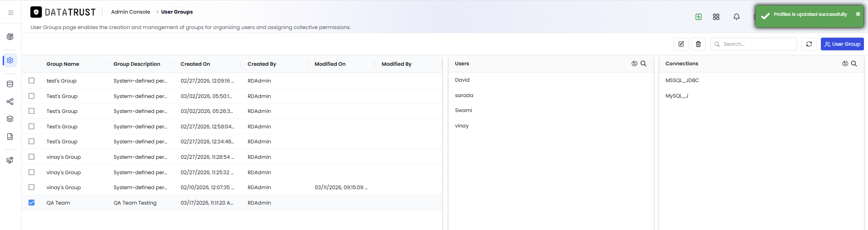Click the refresh icon beside search
The width and height of the screenshot is (868, 230).
tap(809, 44)
